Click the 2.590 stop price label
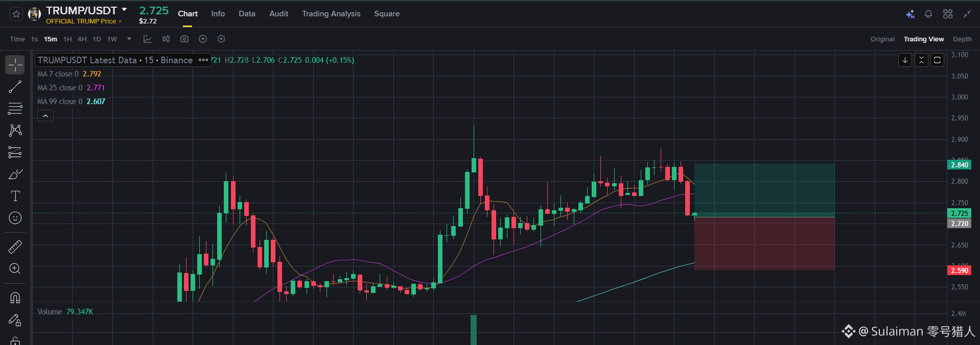Screen dimensions: 980x345 (x=959, y=270)
